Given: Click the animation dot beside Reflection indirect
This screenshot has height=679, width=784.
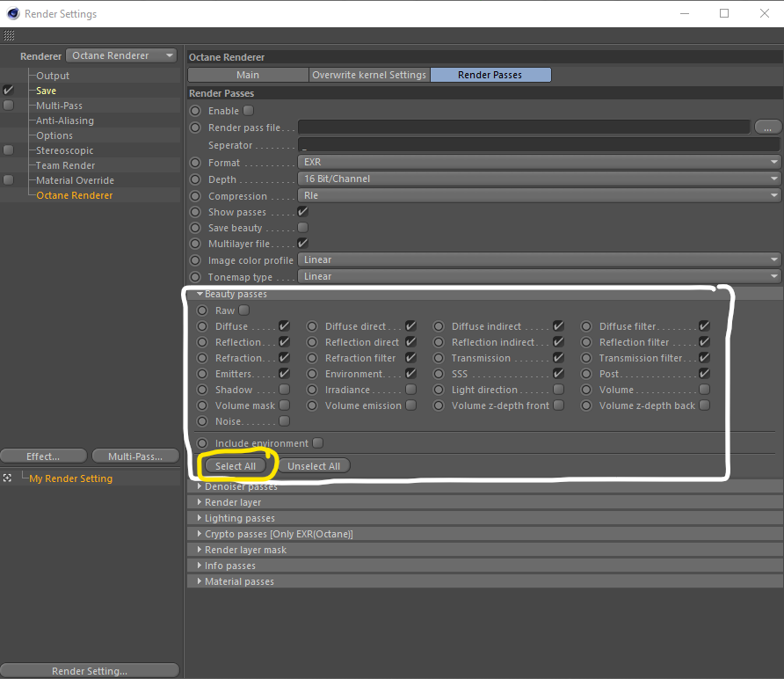Looking at the screenshot, I should point(439,342).
